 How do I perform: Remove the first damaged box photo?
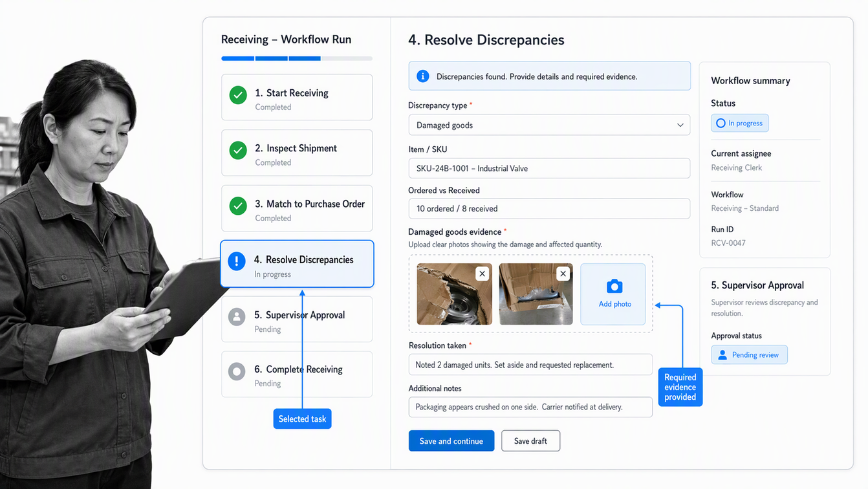tap(482, 274)
